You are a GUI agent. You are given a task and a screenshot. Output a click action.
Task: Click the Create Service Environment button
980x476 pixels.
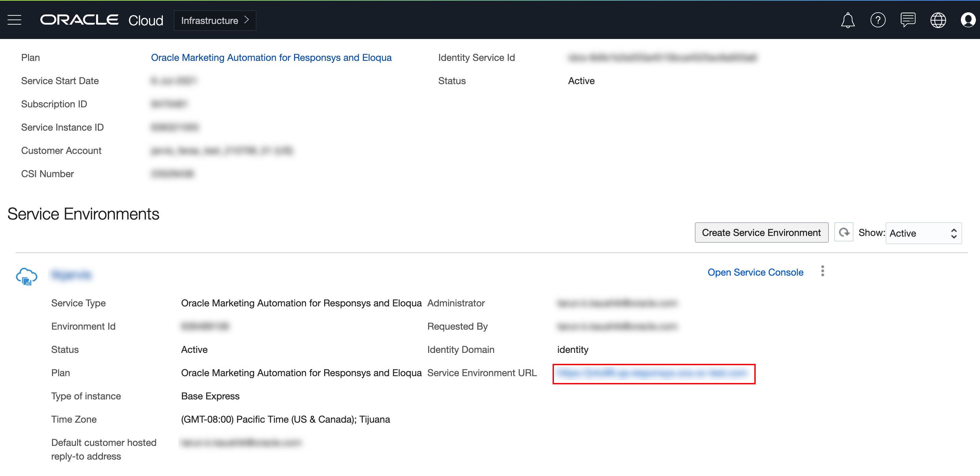(761, 233)
